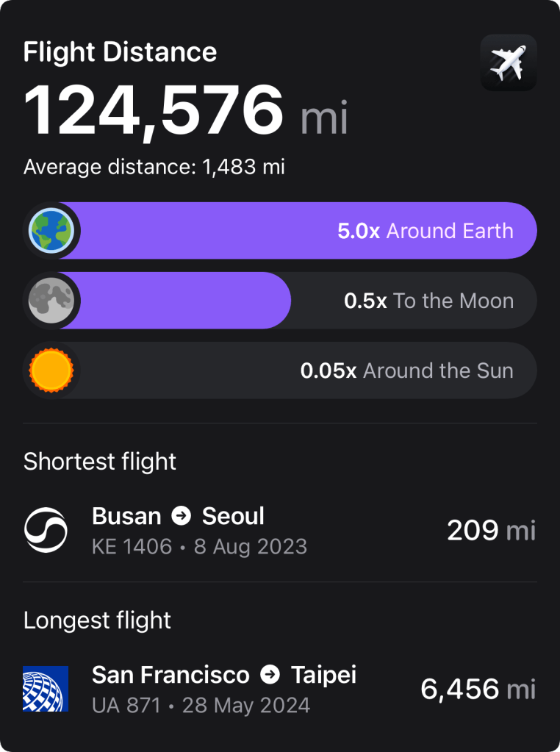This screenshot has width=560, height=752.
Task: Click the gray Moon icon
Action: click(x=51, y=301)
